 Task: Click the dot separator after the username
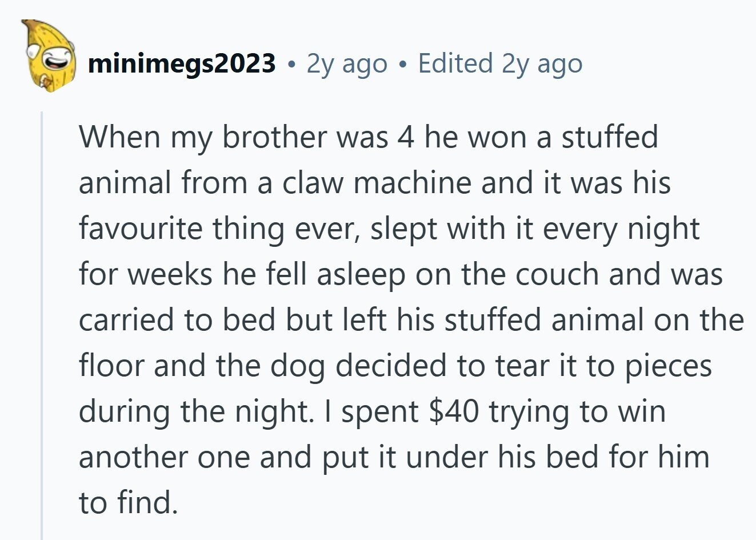tap(291, 65)
